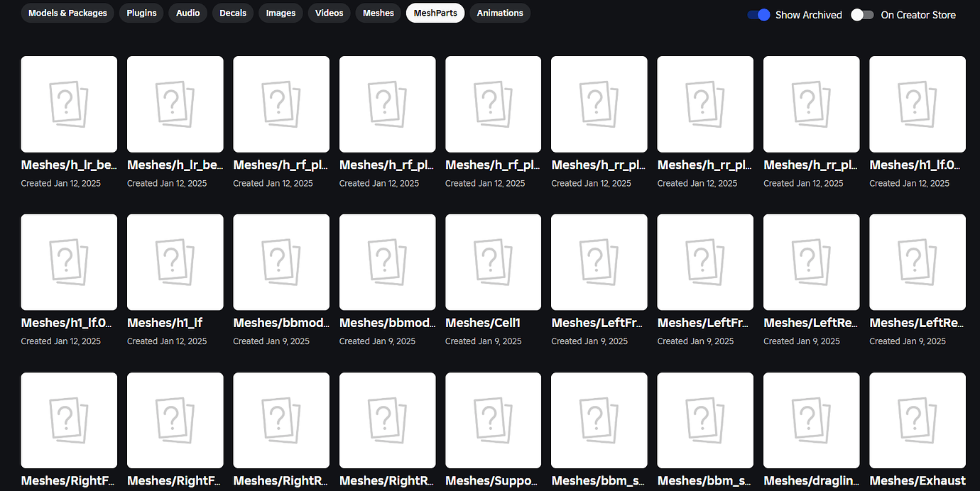980x491 pixels.
Task: Open the Meshes/h1_lf placeholder thumbnail
Action: [175, 263]
